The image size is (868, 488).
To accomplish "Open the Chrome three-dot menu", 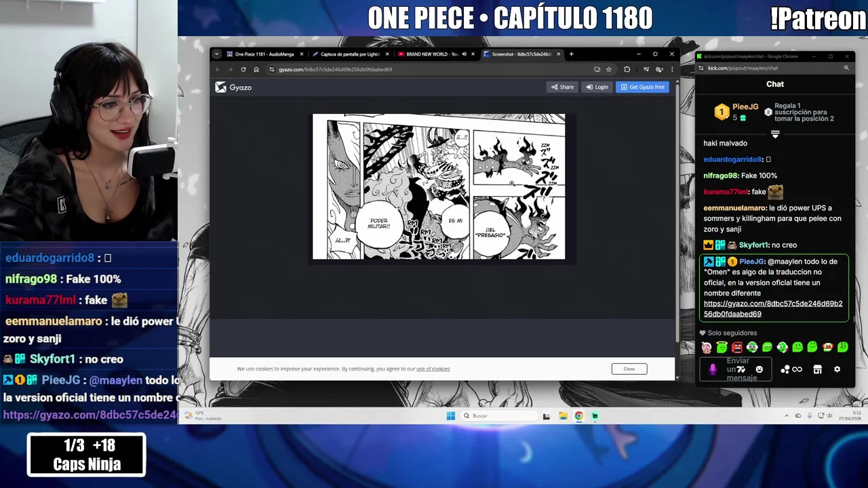I will tap(672, 69).
